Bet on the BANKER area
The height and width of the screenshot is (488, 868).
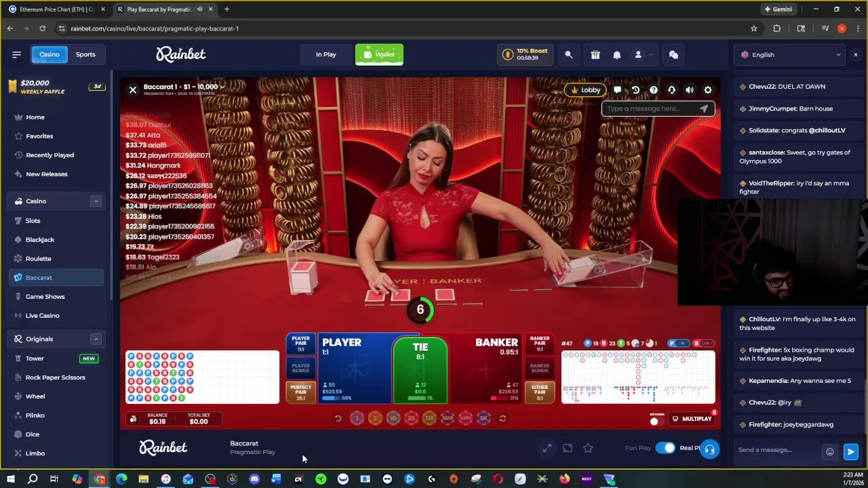tap(486, 369)
